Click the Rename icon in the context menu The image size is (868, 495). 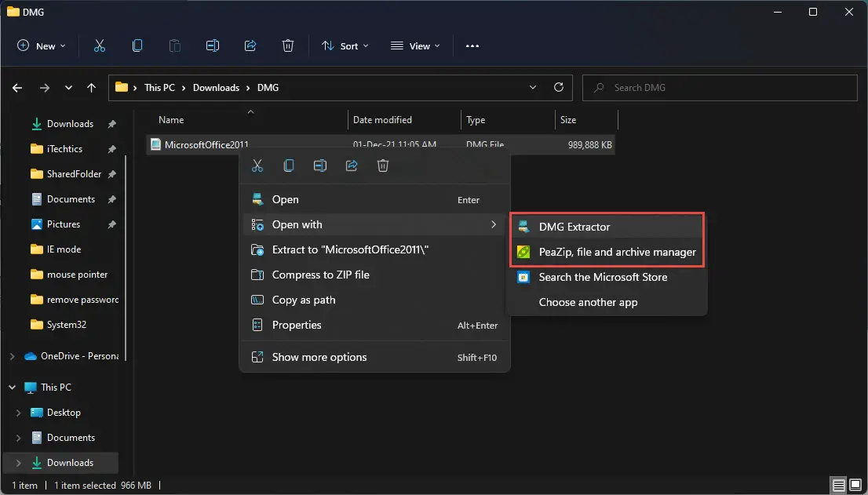tap(320, 166)
